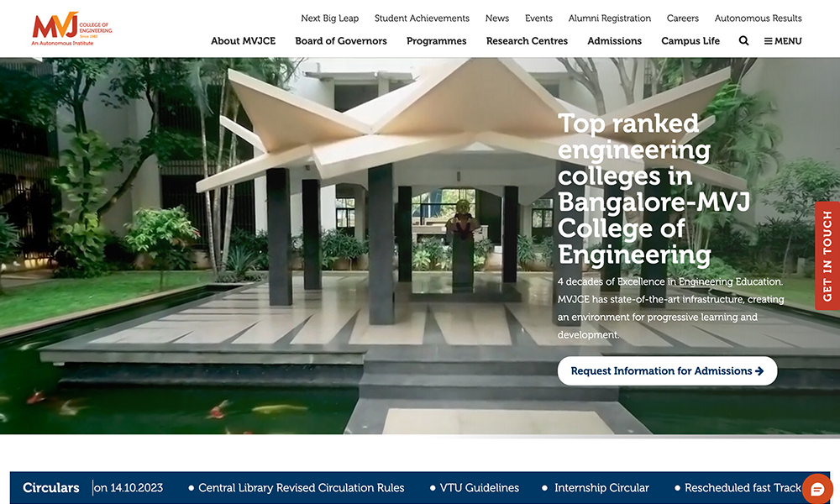The image size is (840, 504).
Task: Click Request Information for Admissions button
Action: tap(667, 370)
